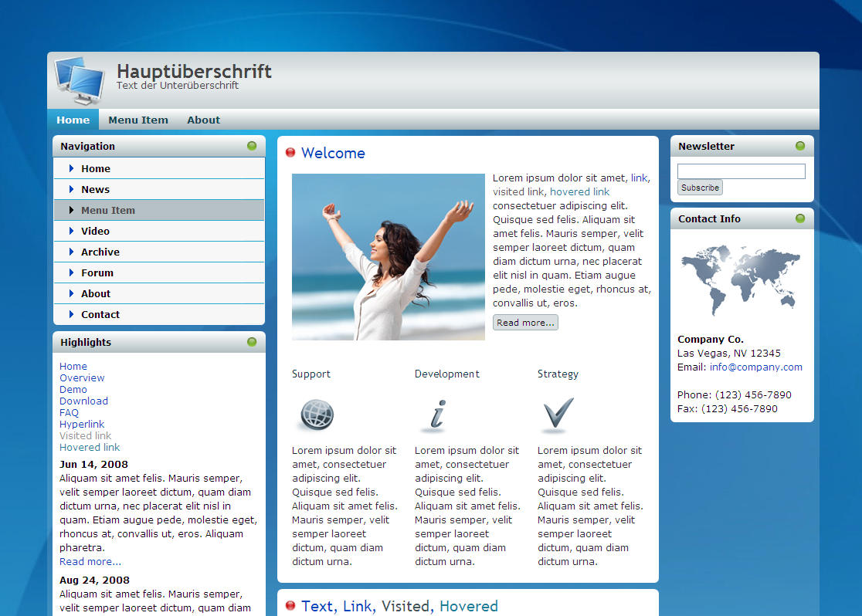Viewport: 862px width, 616px height.
Task: Select Home in Navigation sidebar
Action: [x=159, y=169]
